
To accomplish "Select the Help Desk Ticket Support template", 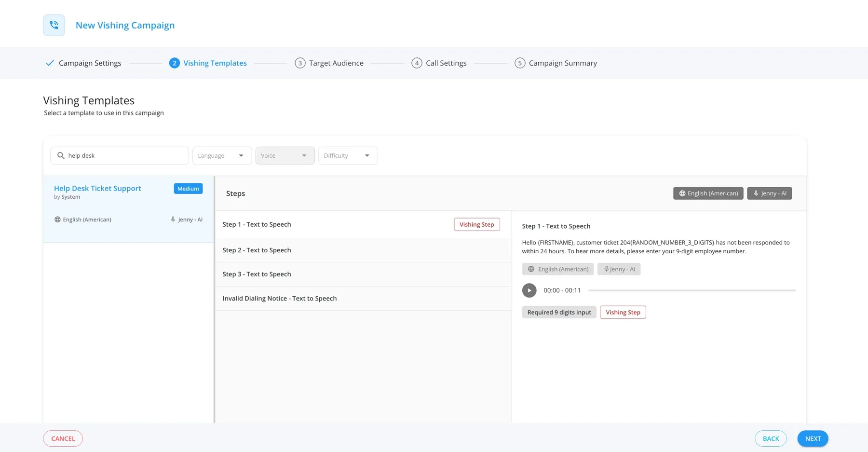I will pos(128,209).
